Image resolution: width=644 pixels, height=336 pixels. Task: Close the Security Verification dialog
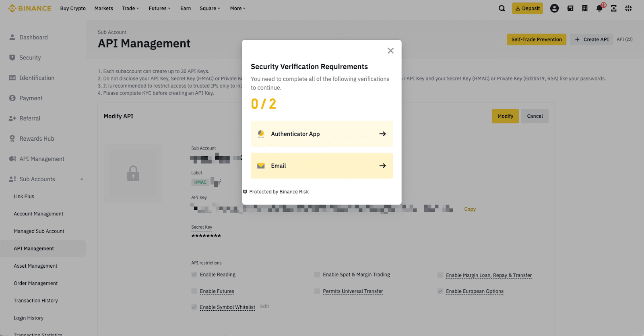pos(390,51)
